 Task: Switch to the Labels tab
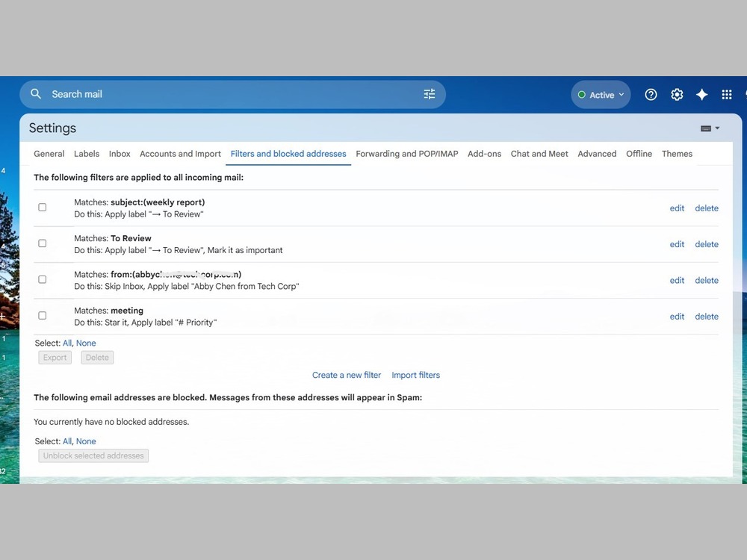pyautogui.click(x=87, y=154)
